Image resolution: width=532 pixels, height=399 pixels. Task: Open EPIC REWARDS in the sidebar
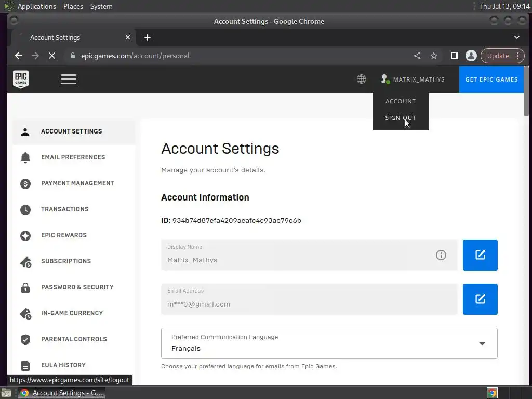64,235
